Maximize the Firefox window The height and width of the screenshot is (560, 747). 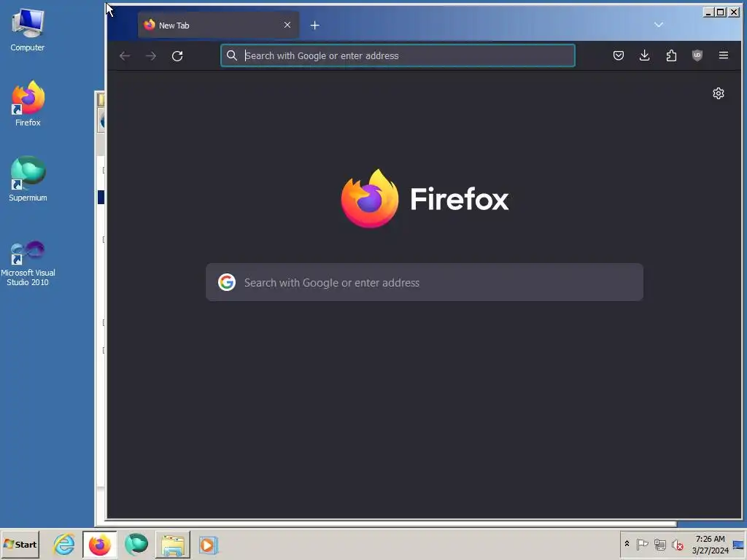point(721,12)
